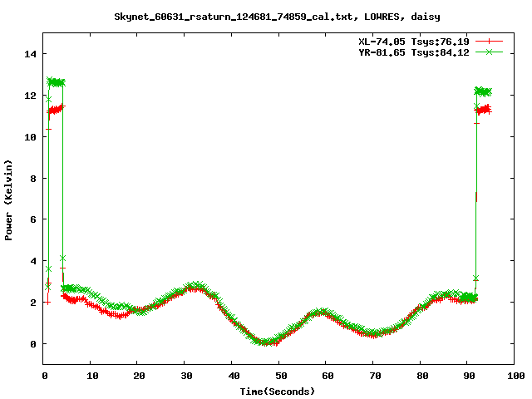
Task: Click the x-axis tick label 50
Action: click(281, 376)
